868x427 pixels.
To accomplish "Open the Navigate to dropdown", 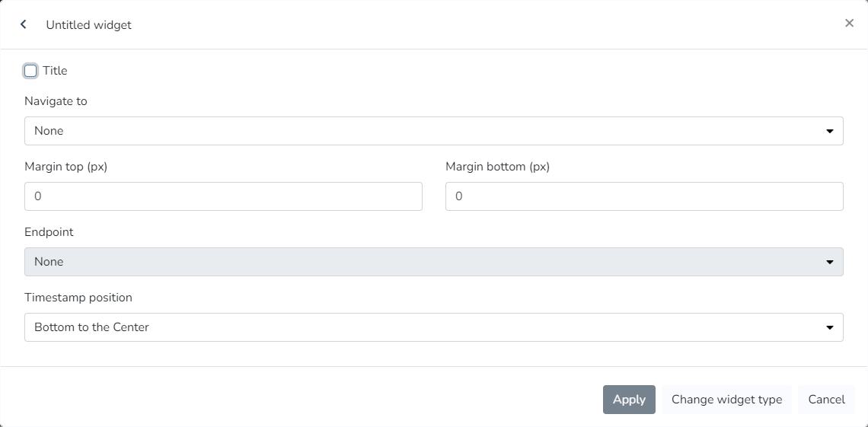I will [x=433, y=131].
